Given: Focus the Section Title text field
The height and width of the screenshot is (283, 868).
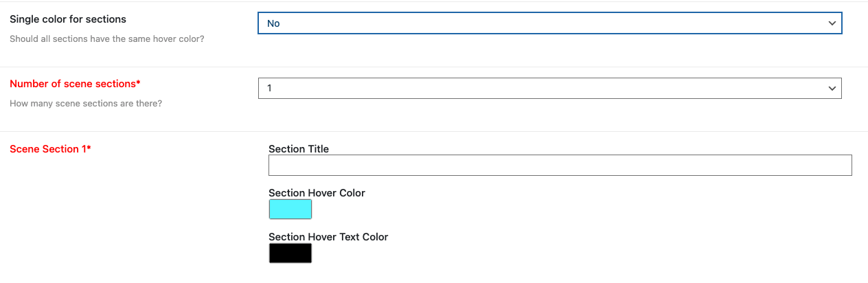Looking at the screenshot, I should [x=560, y=165].
